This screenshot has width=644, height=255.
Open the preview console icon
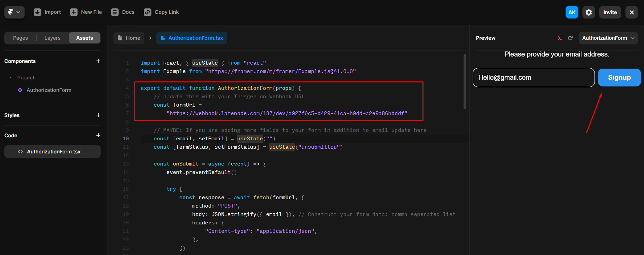[x=560, y=38]
